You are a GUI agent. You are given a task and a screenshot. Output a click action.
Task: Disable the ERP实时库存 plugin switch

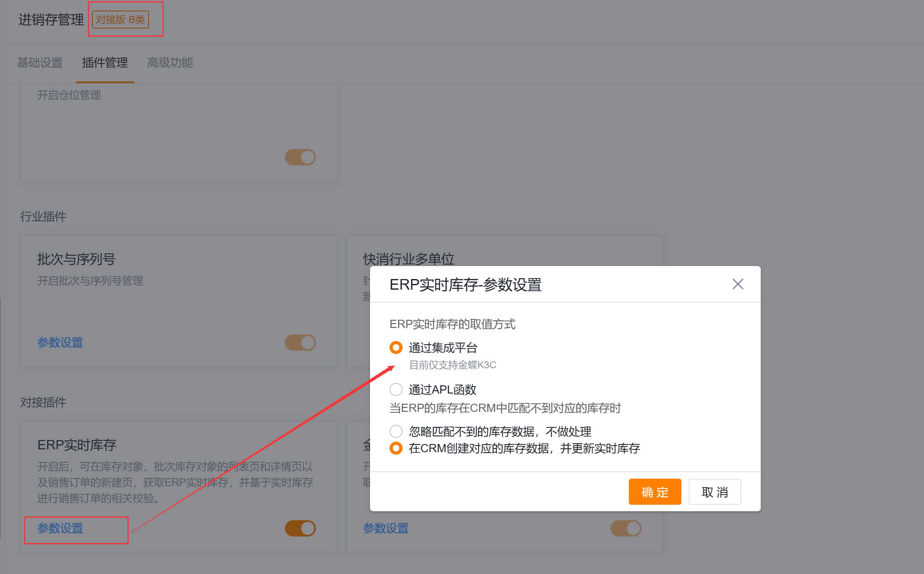tap(300, 528)
